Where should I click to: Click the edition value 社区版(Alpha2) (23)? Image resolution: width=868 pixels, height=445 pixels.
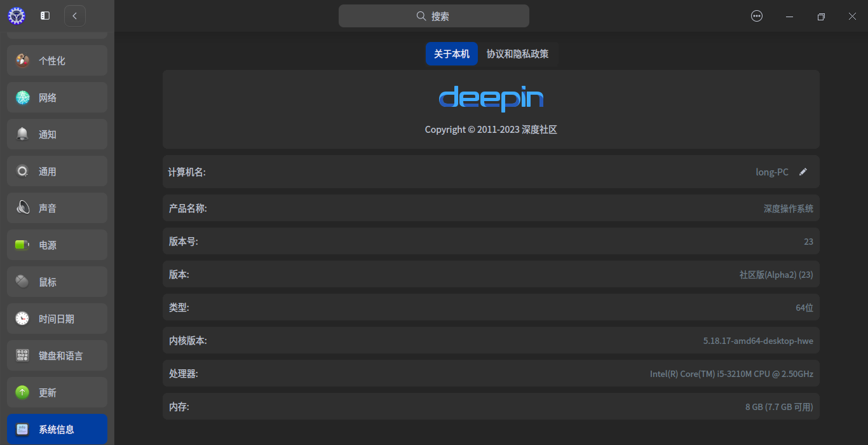click(776, 275)
